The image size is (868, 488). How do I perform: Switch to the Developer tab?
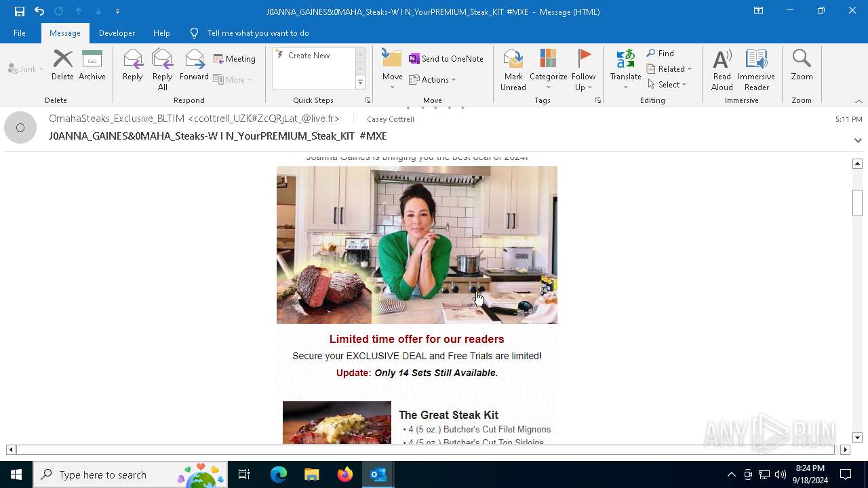pos(117,33)
